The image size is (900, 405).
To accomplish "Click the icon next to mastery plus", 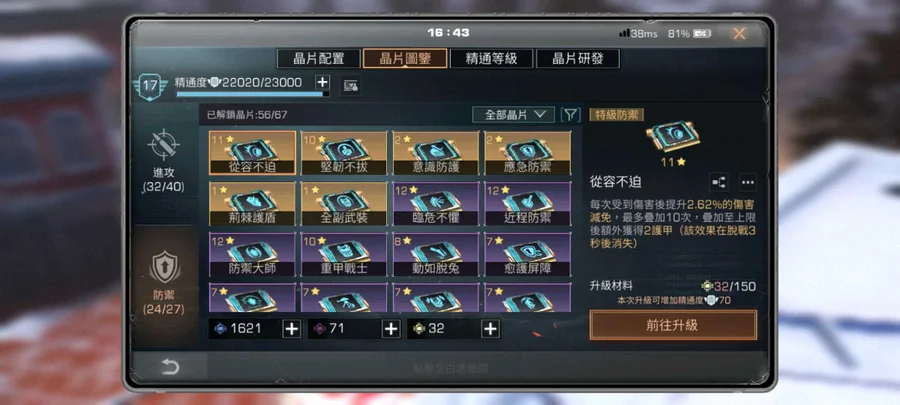I will tap(350, 87).
